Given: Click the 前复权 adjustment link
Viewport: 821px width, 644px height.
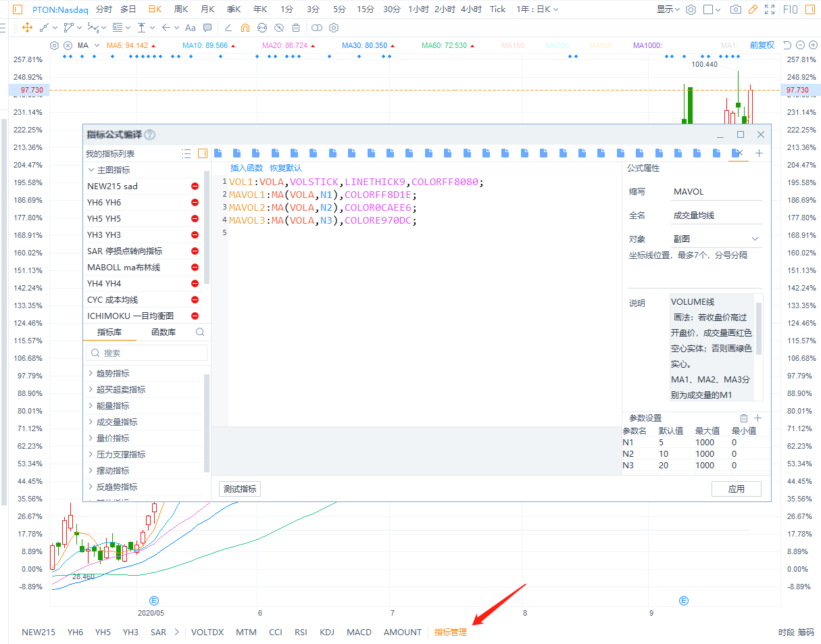Looking at the screenshot, I should [x=762, y=45].
